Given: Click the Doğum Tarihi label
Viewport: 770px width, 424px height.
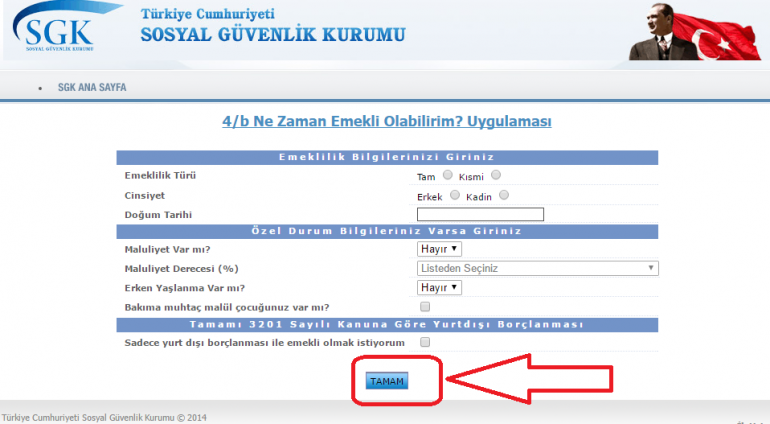Looking at the screenshot, I should [158, 215].
